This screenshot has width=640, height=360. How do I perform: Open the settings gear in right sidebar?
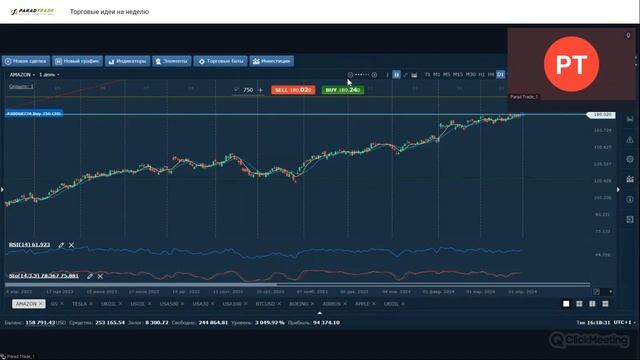(630, 159)
